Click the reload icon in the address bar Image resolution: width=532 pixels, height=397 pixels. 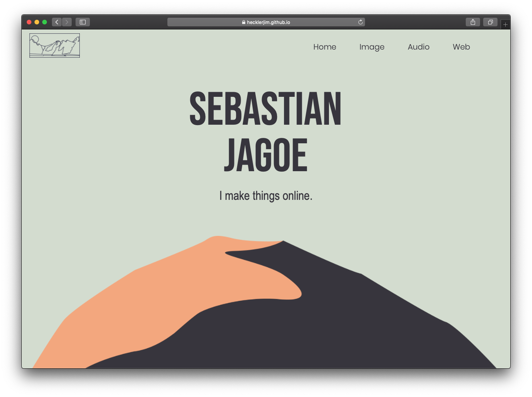[360, 22]
